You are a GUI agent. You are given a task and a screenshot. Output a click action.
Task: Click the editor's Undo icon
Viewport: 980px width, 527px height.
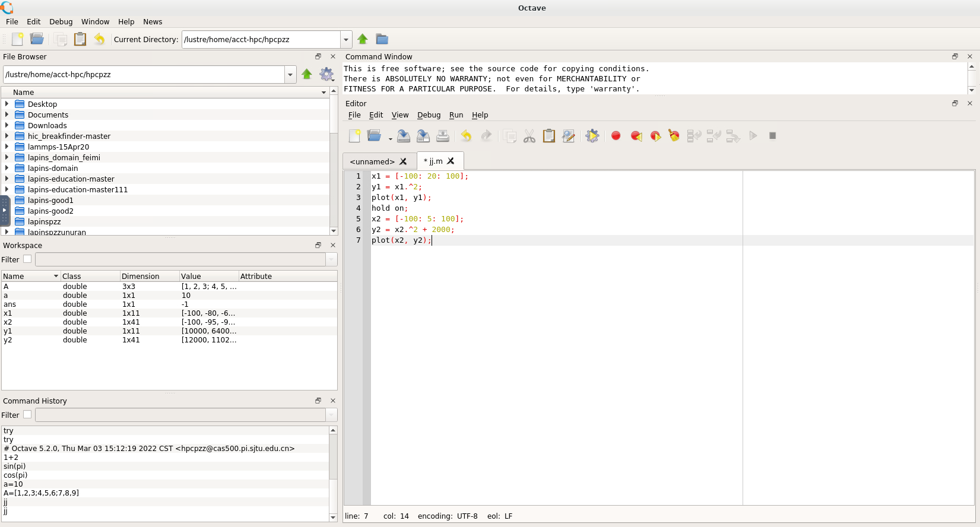[x=467, y=136]
